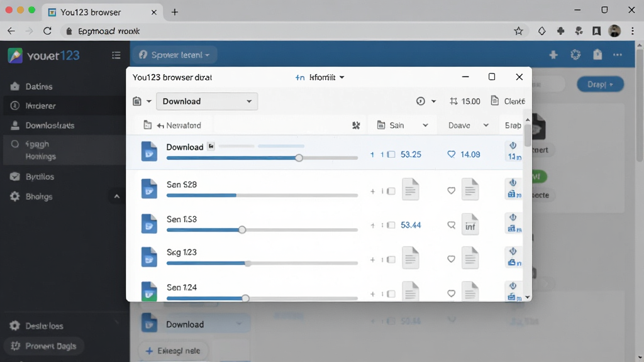Image resolution: width=644 pixels, height=362 pixels.
Task: Open the Download combo box in dialog
Action: (207, 101)
